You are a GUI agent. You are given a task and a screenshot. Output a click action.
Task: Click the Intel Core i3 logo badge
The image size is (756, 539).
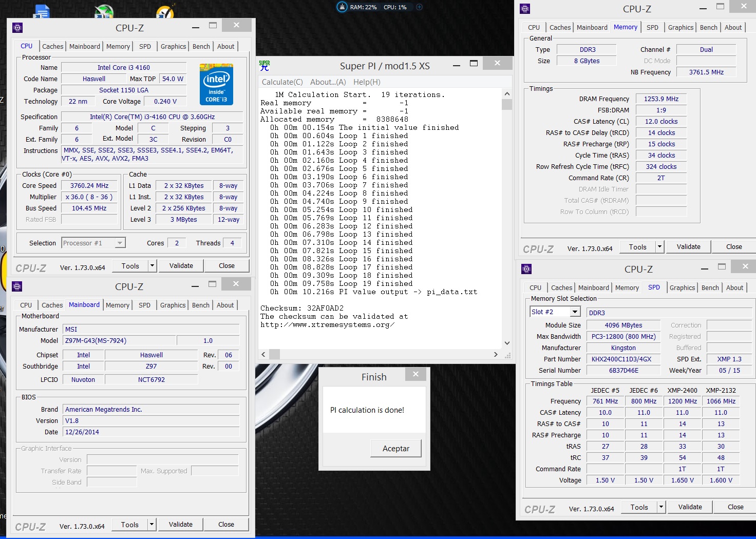[x=216, y=84]
